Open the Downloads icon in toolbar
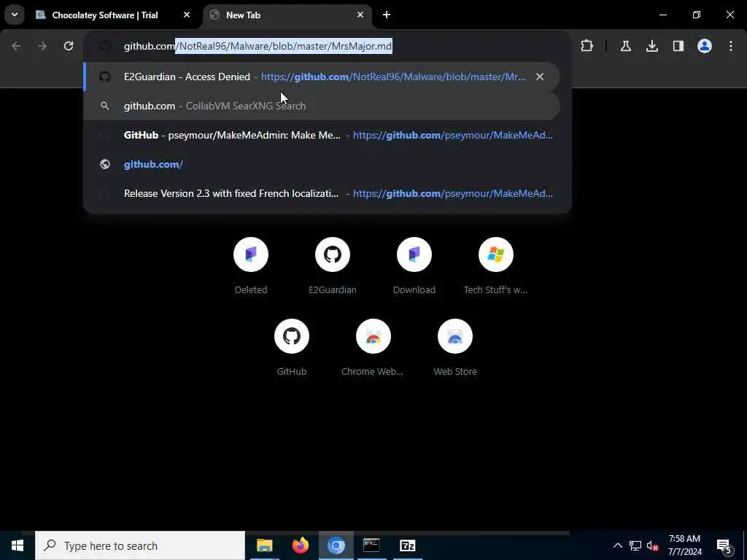The image size is (747, 560). tap(652, 46)
